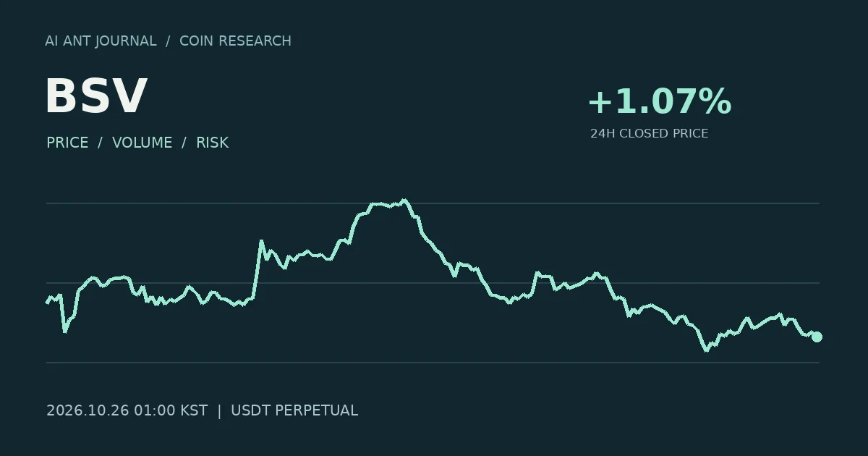The image size is (868, 456).
Task: Click the sharp price jump before the peak
Action: (258, 268)
